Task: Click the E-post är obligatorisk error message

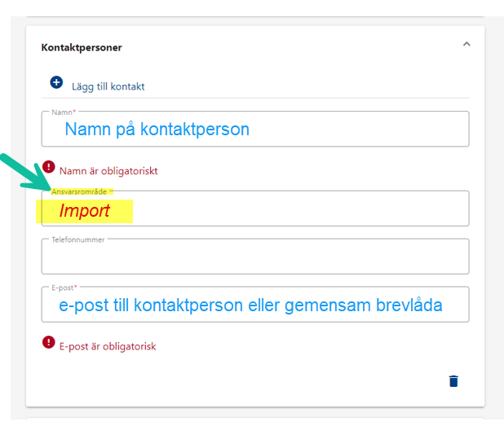Action: 108,346
